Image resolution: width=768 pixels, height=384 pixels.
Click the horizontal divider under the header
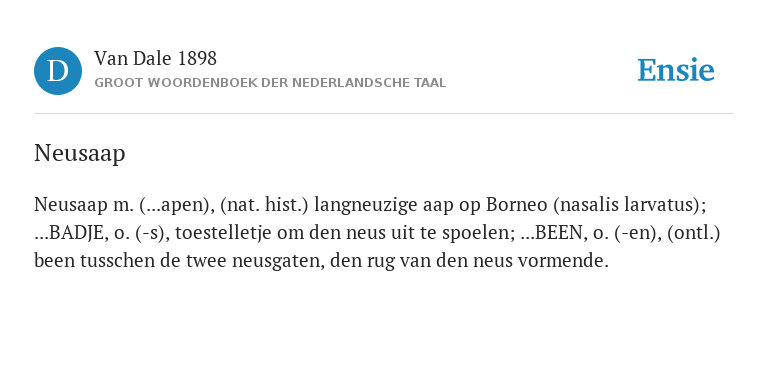[384, 114]
